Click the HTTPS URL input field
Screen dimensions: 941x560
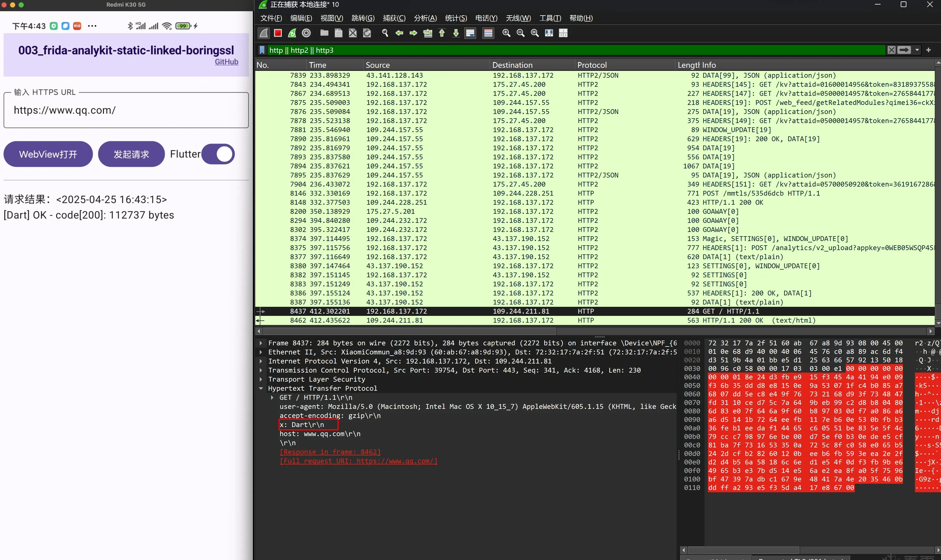(x=126, y=110)
